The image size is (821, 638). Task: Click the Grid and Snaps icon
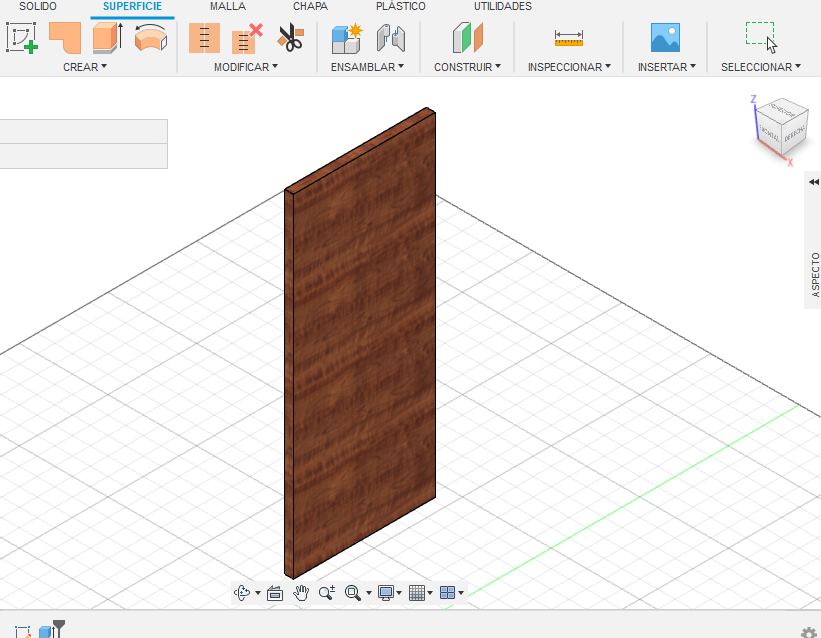click(x=417, y=593)
